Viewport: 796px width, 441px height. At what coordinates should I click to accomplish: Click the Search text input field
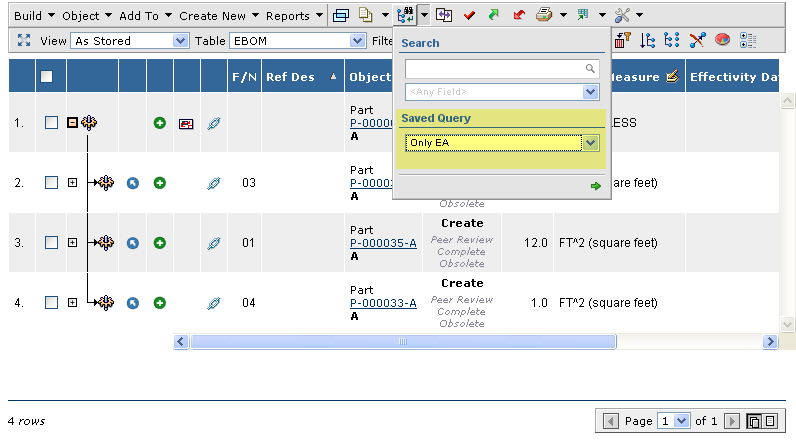tap(494, 69)
